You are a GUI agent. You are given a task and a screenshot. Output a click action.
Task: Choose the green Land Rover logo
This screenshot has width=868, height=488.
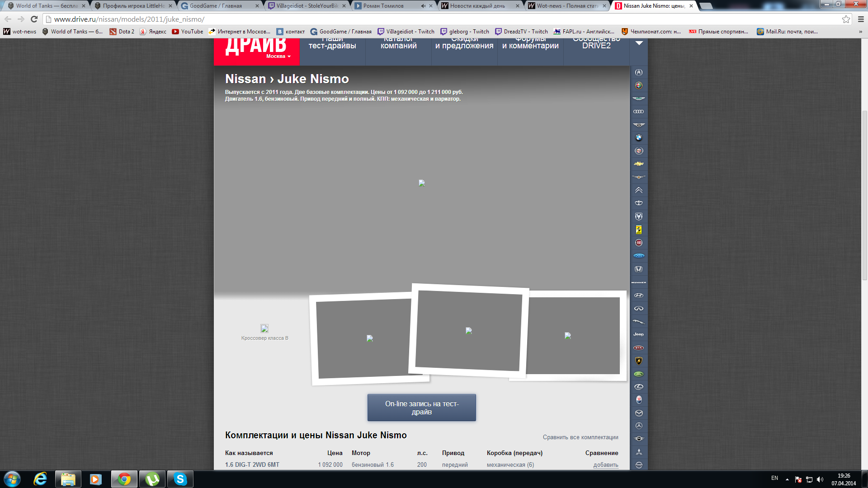(639, 374)
